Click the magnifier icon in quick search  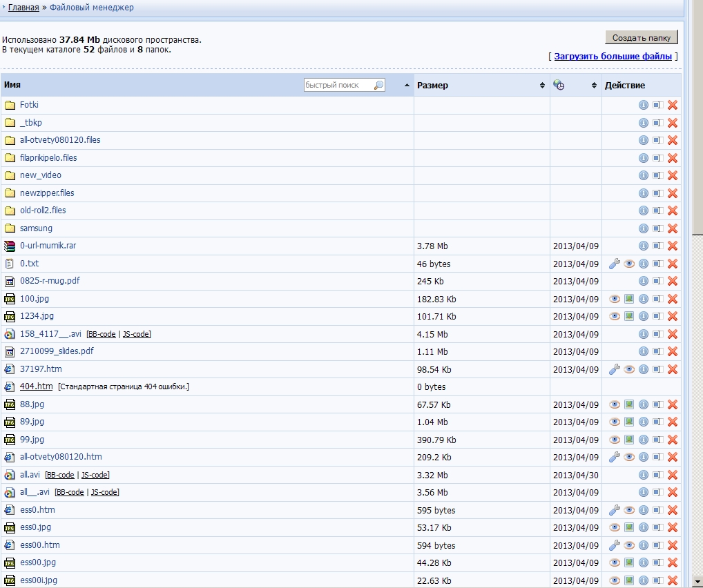(x=378, y=86)
